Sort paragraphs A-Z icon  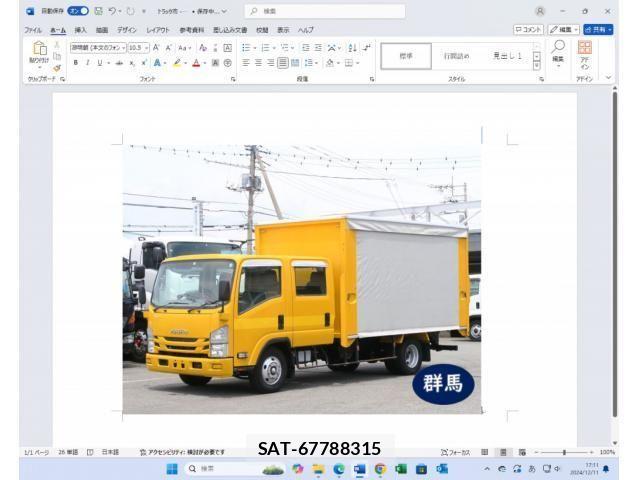tap(352, 48)
